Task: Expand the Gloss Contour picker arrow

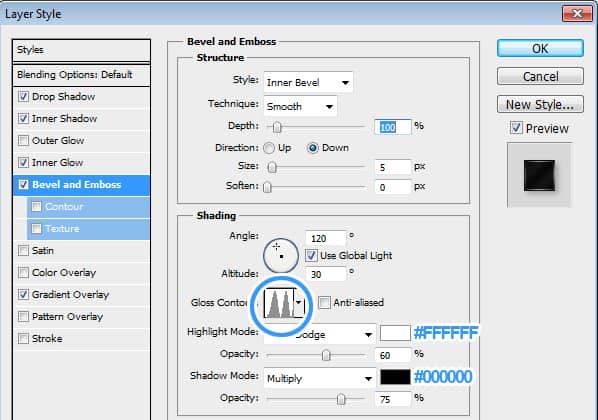Action: click(299, 303)
